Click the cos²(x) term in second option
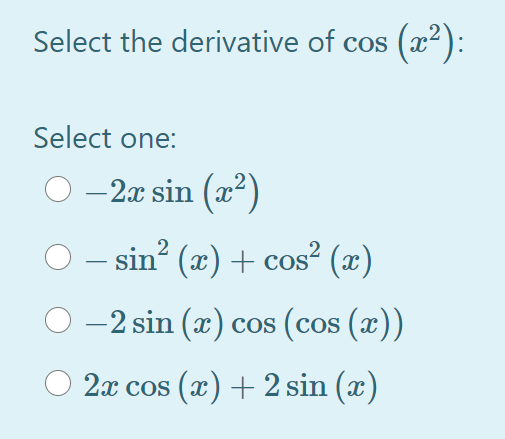 pos(318,258)
